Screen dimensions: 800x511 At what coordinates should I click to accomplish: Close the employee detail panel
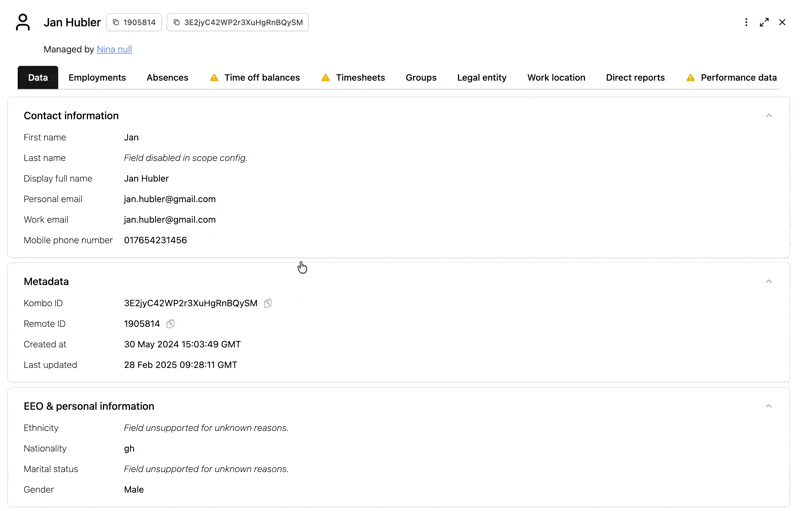[x=782, y=22]
